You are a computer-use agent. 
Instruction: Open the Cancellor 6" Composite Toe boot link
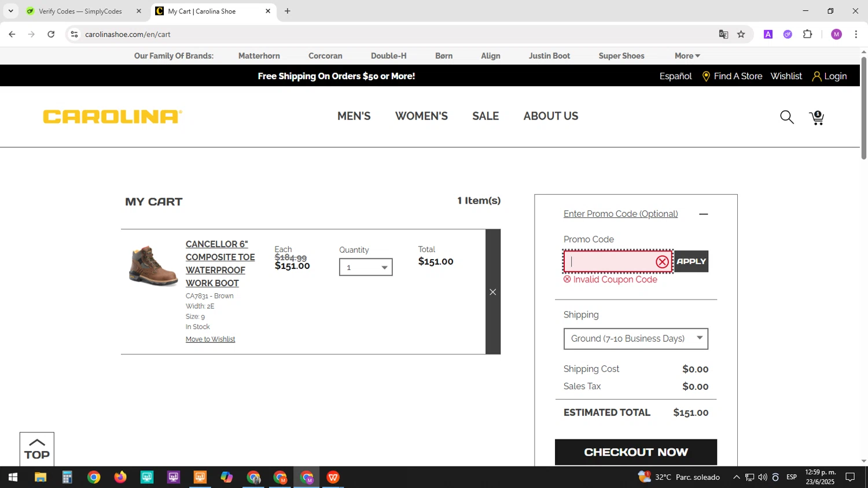(x=220, y=264)
